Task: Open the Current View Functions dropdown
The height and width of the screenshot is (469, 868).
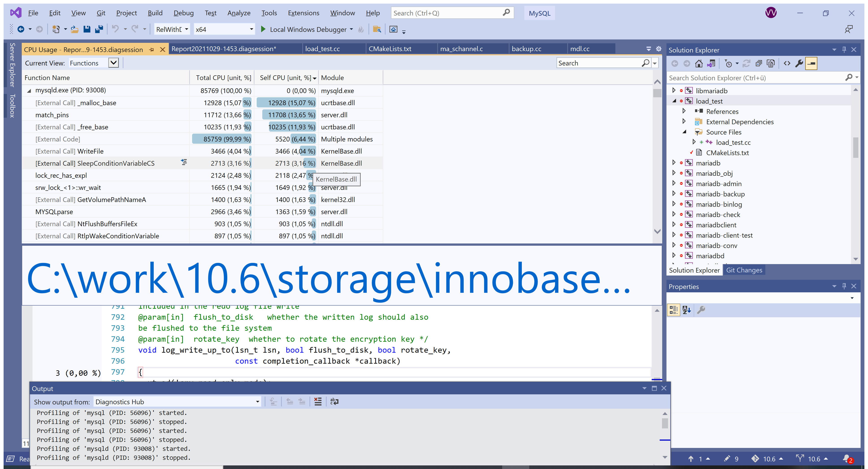Action: coord(114,63)
